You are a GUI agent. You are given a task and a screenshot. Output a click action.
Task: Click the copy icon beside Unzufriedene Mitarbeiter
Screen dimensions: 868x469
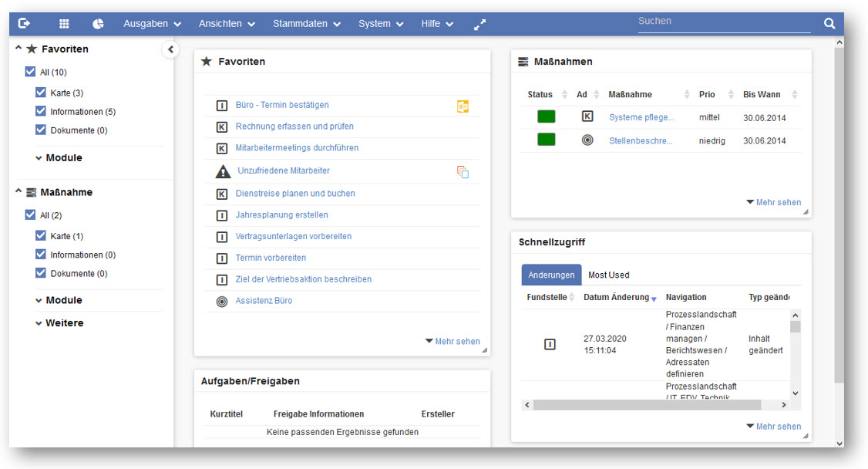point(463,172)
